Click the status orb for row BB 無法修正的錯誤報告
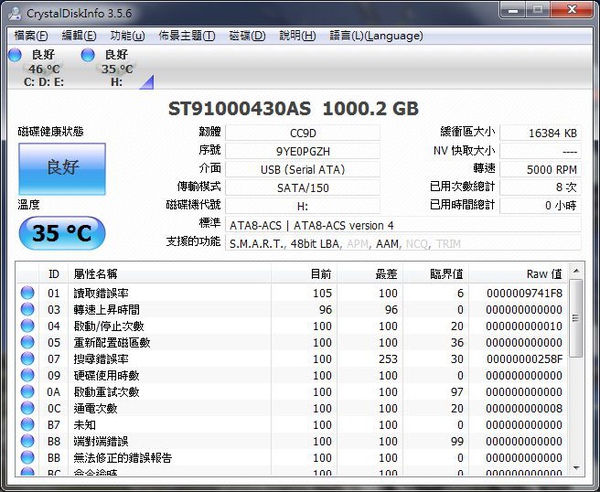600x492 pixels. click(27, 457)
